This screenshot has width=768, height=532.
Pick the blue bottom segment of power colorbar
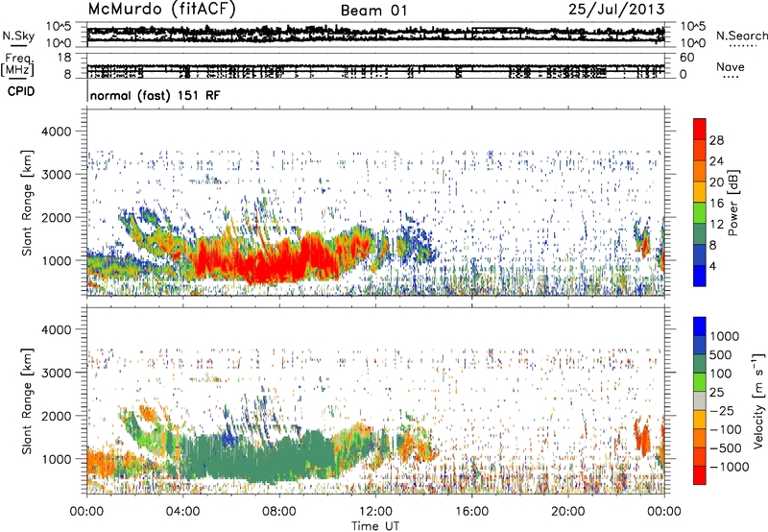pyautogui.click(x=700, y=277)
